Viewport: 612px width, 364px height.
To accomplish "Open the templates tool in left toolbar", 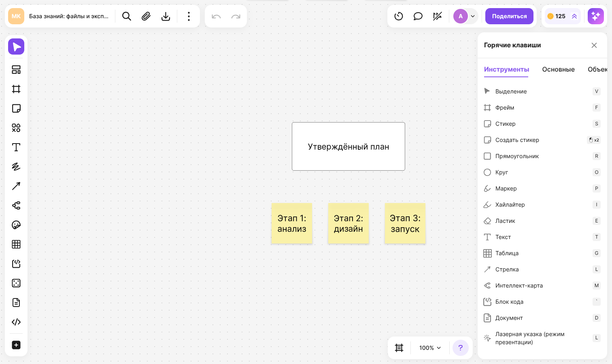I will (x=16, y=70).
